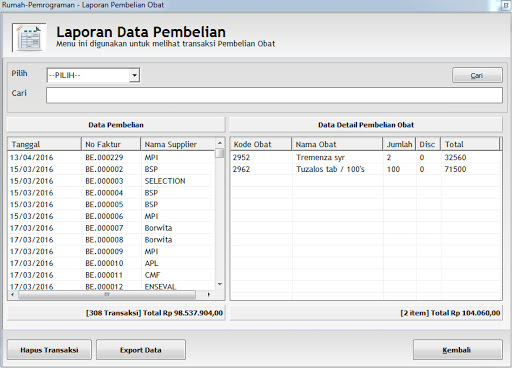This screenshot has width=512, height=368.
Task: Click the report icon beside Laporan Data Pembelian
Action: (29, 37)
